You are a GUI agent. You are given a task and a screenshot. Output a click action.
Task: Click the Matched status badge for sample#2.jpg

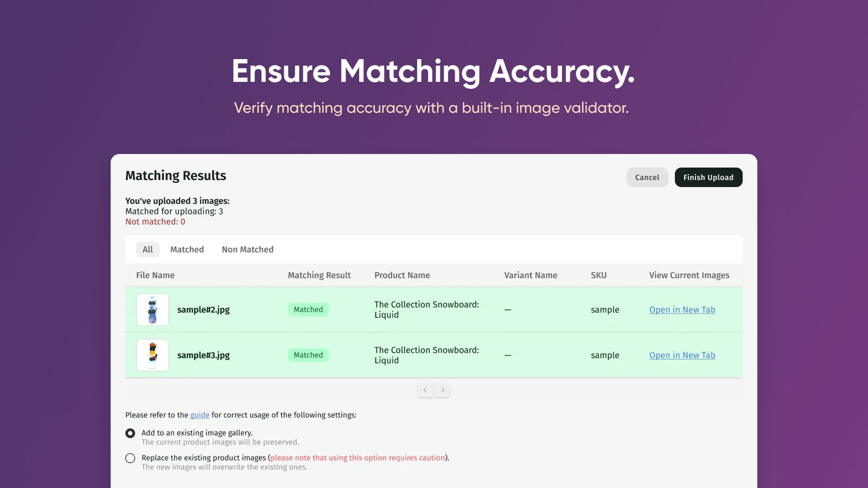(308, 310)
